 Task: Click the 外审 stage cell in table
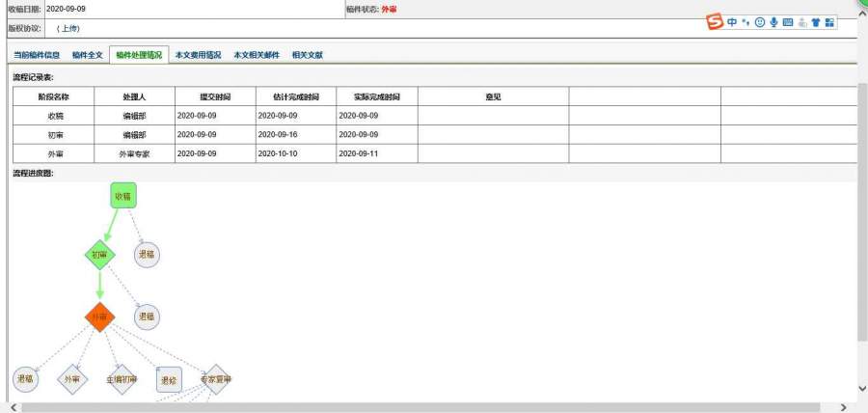pyautogui.click(x=54, y=153)
